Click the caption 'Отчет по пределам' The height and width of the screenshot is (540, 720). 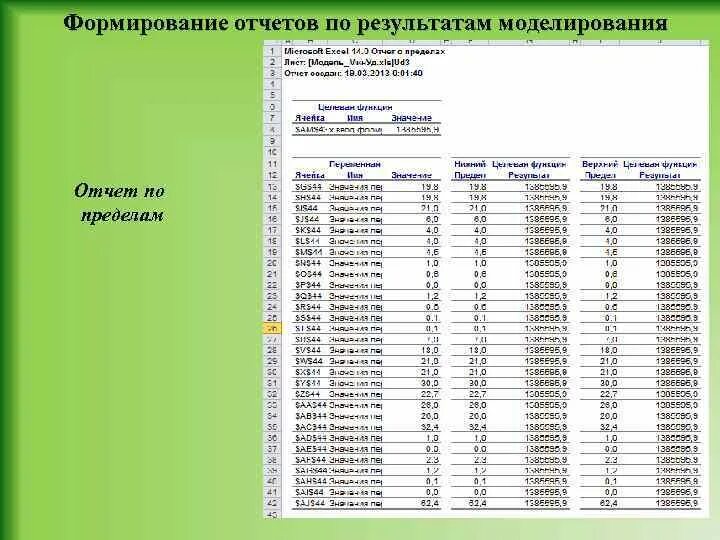pyautogui.click(x=120, y=202)
